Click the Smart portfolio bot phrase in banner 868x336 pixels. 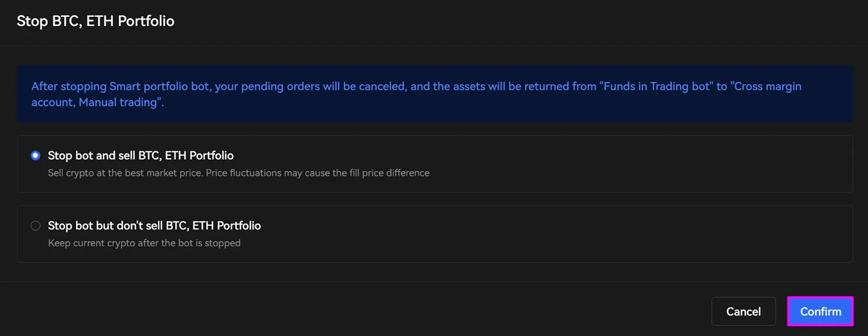click(160, 86)
